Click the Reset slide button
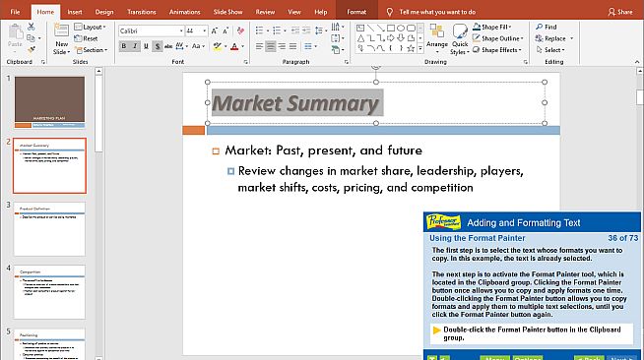This screenshot has width=644, height=360. coord(86,38)
